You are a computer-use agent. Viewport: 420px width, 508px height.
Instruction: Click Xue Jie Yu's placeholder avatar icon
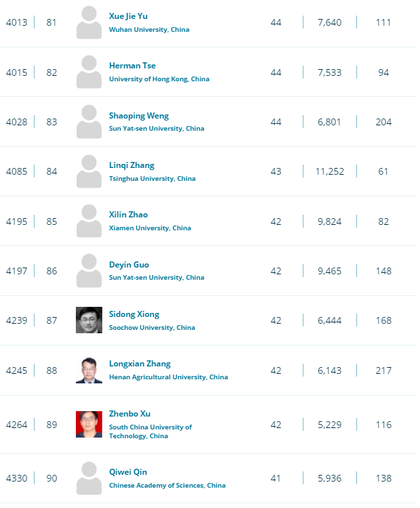tap(89, 22)
